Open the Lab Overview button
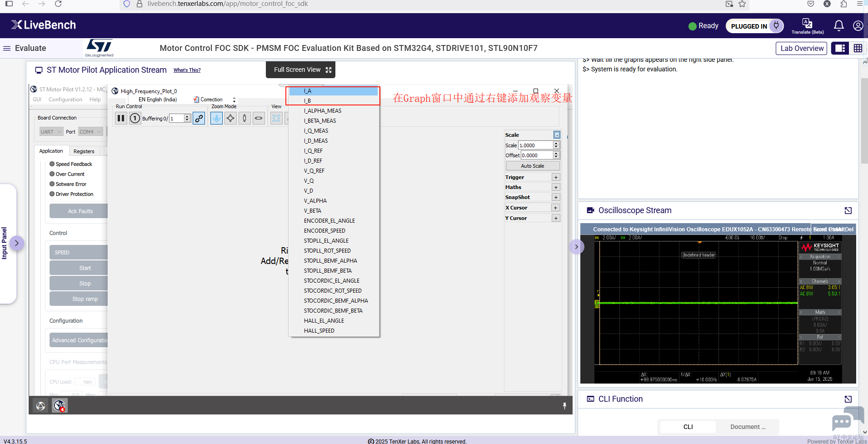 coord(802,48)
